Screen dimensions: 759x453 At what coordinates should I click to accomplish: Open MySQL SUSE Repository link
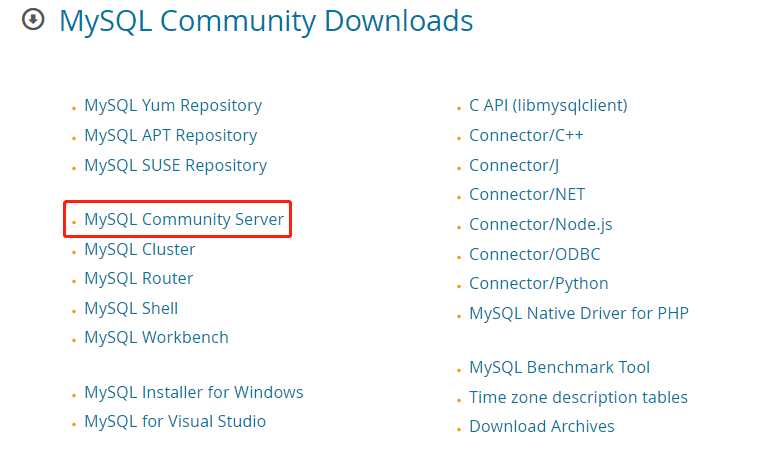tap(176, 166)
